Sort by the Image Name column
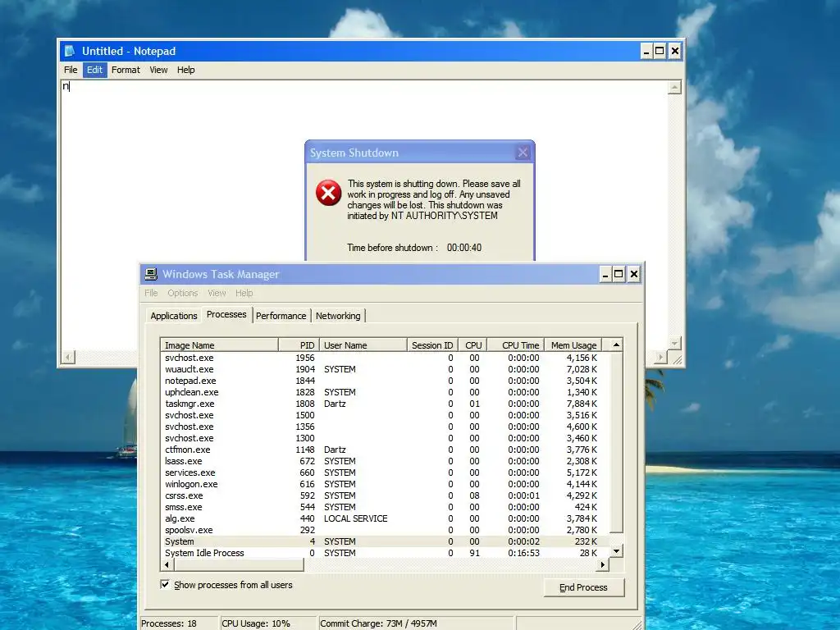Image resolution: width=840 pixels, height=630 pixels. [219, 345]
